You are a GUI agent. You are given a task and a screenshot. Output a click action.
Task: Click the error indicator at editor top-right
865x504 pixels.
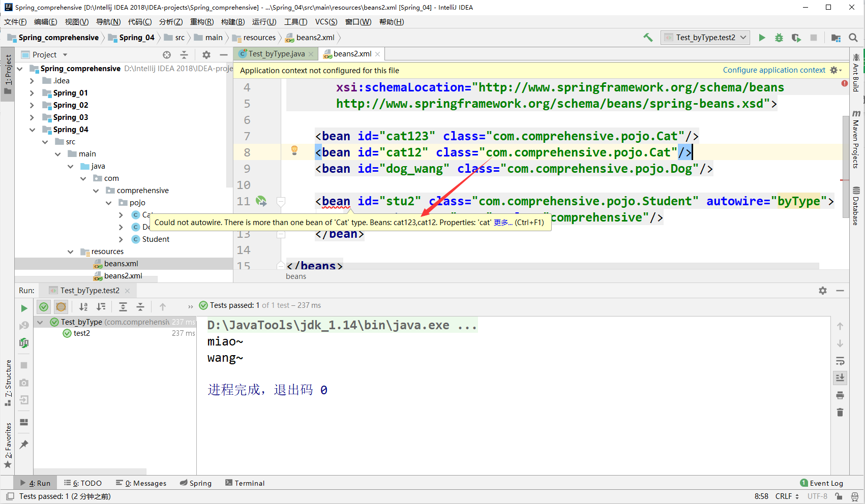click(x=844, y=83)
